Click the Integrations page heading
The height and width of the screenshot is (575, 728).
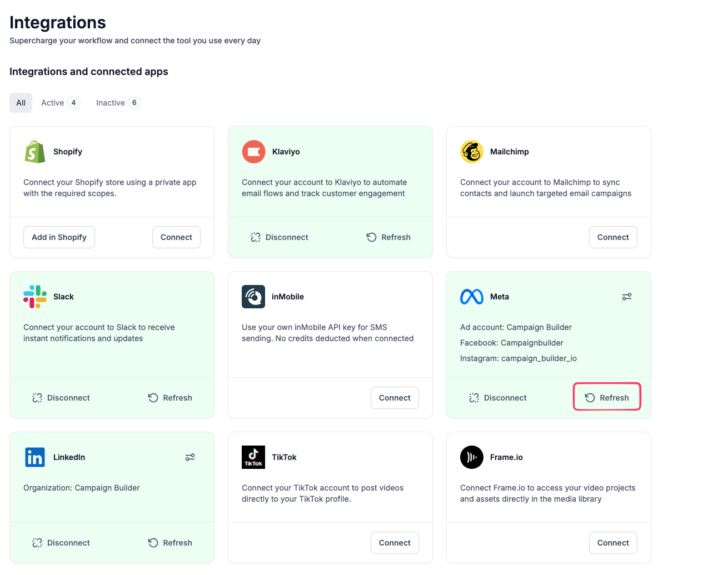pyautogui.click(x=58, y=22)
